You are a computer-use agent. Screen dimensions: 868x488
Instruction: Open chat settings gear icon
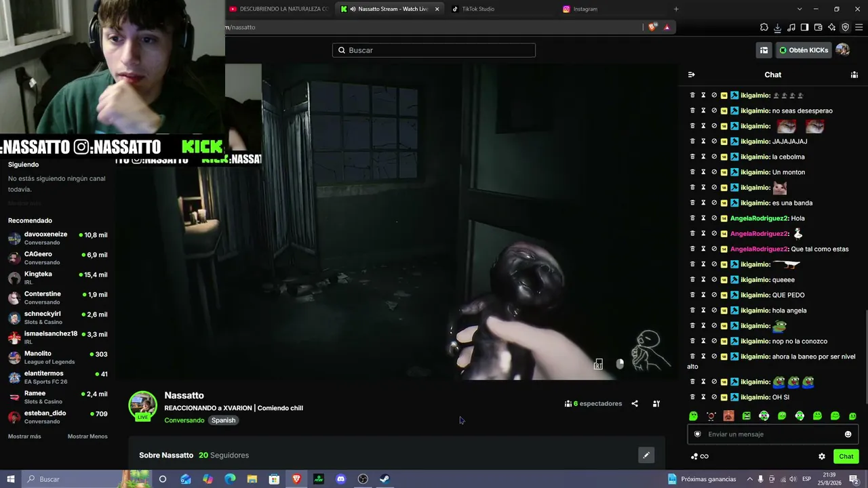(x=822, y=456)
